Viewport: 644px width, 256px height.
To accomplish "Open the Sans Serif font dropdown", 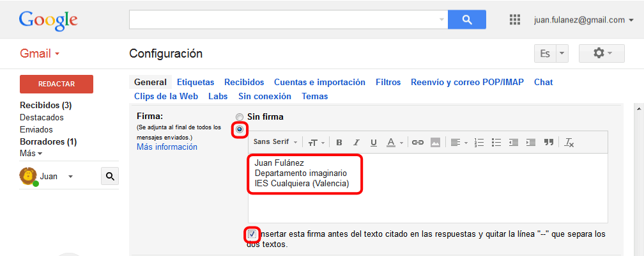I will (x=276, y=142).
